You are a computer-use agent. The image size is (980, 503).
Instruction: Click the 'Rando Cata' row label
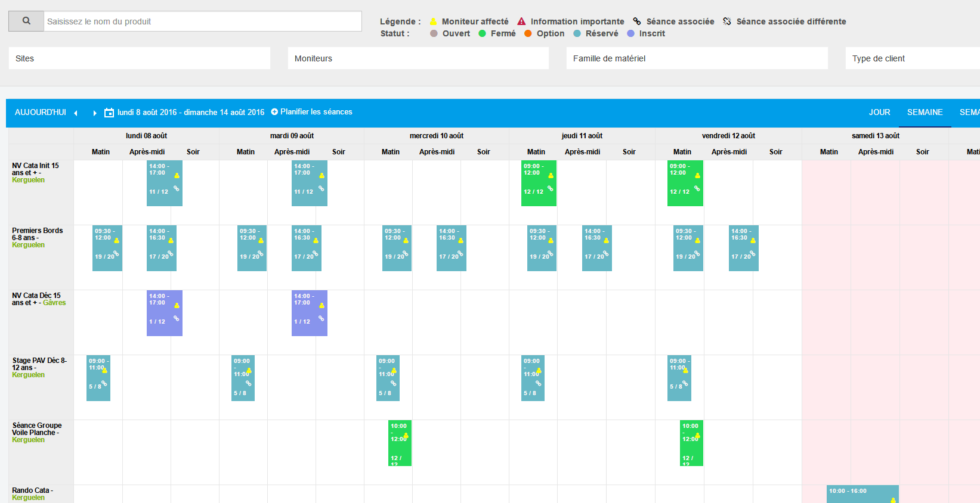pyautogui.click(x=32, y=490)
